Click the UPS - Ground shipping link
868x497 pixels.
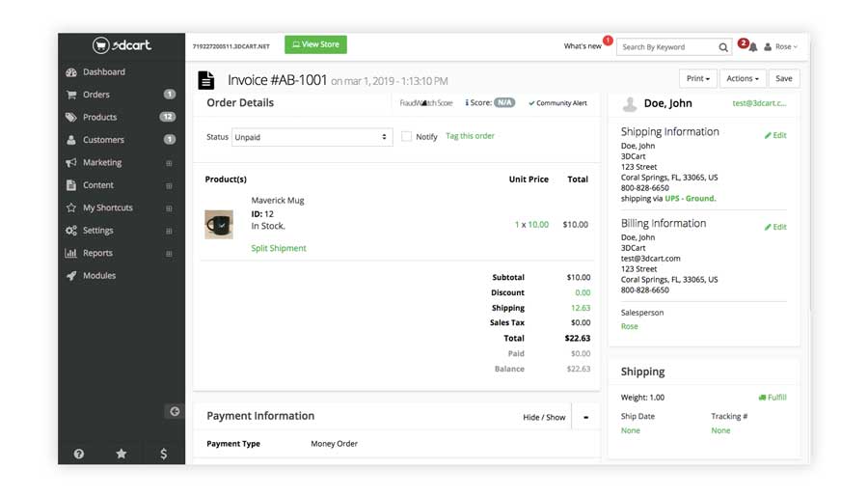[x=690, y=199]
